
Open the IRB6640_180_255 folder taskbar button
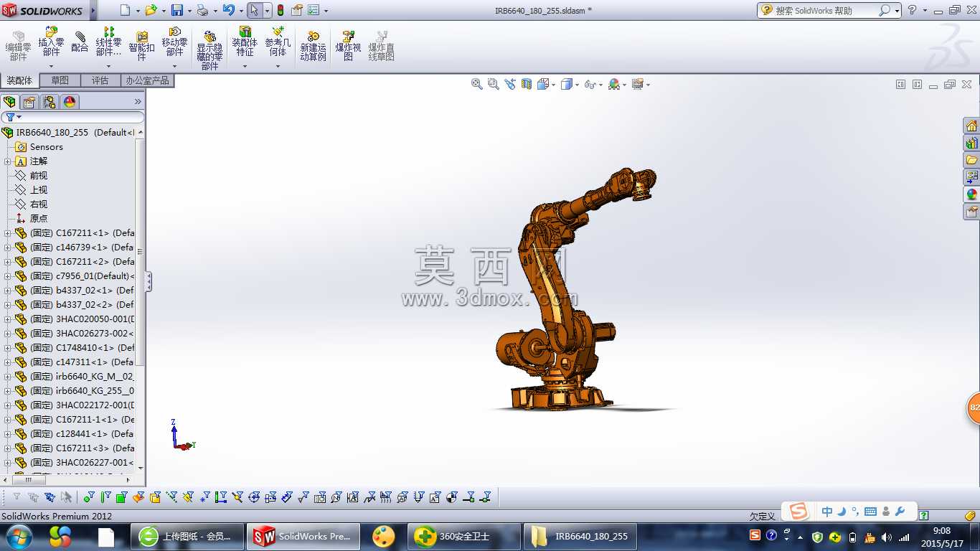click(x=580, y=536)
